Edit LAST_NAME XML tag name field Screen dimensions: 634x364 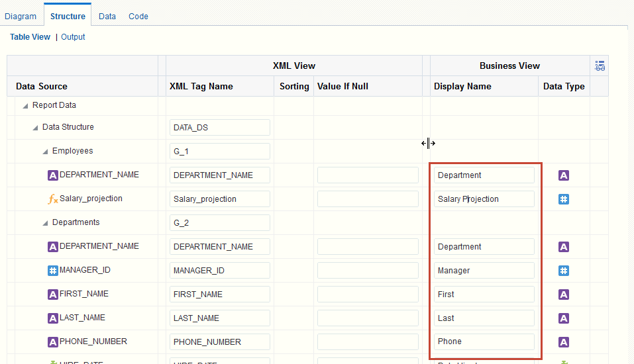point(219,318)
